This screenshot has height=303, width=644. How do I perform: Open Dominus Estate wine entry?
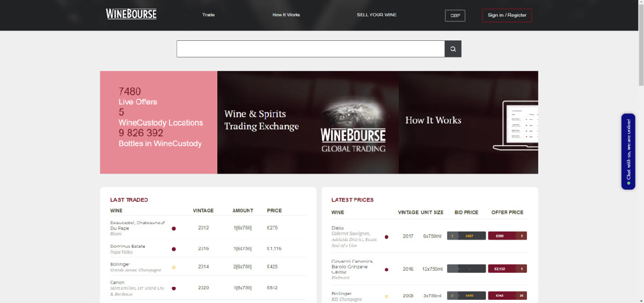click(128, 246)
